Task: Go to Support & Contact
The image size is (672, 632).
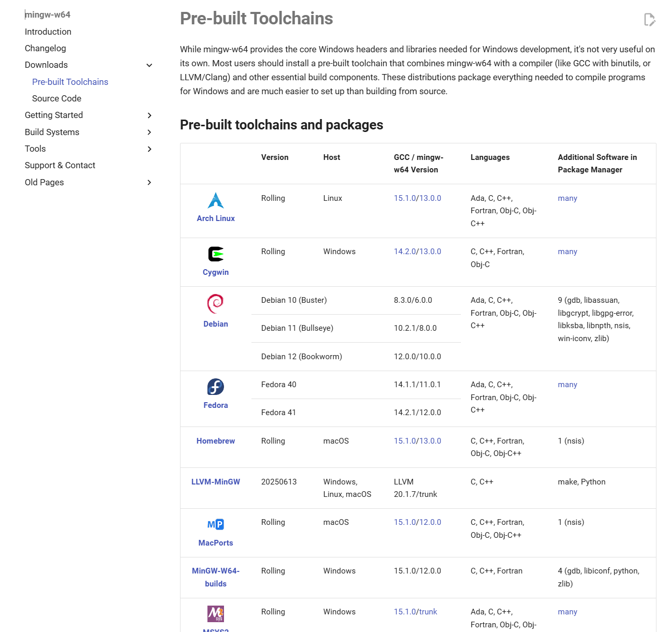Action: [x=60, y=165]
